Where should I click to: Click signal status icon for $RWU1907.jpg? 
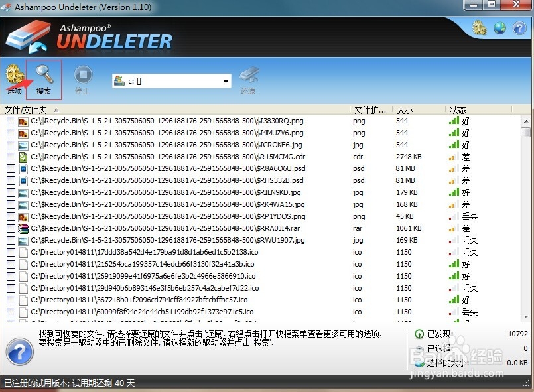point(454,241)
